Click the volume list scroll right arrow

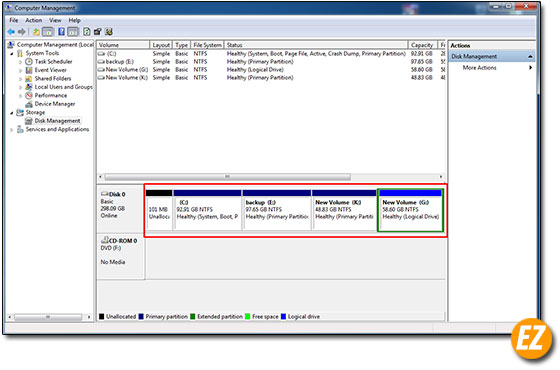[x=441, y=177]
